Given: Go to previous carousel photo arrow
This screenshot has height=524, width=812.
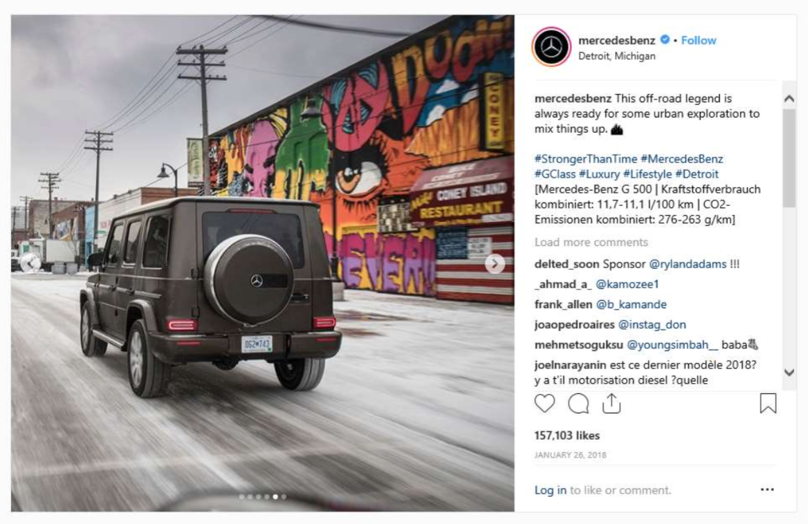Looking at the screenshot, I should click(x=30, y=263).
